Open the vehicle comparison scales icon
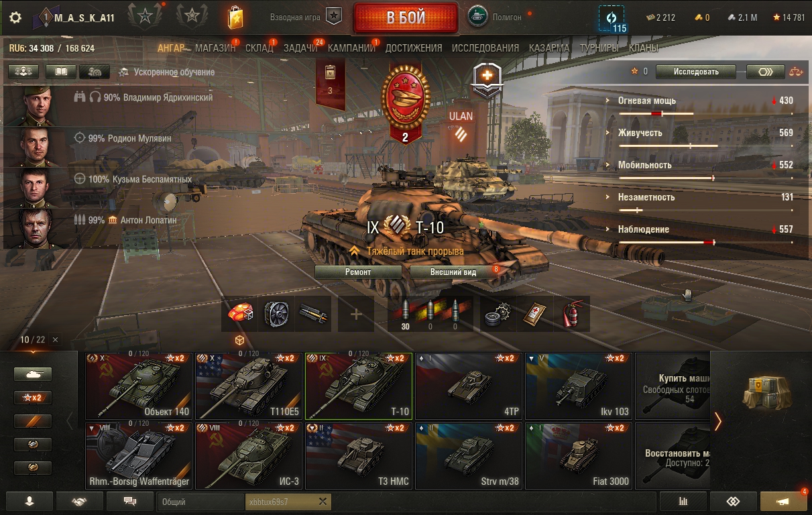This screenshot has height=515, width=812. point(795,71)
